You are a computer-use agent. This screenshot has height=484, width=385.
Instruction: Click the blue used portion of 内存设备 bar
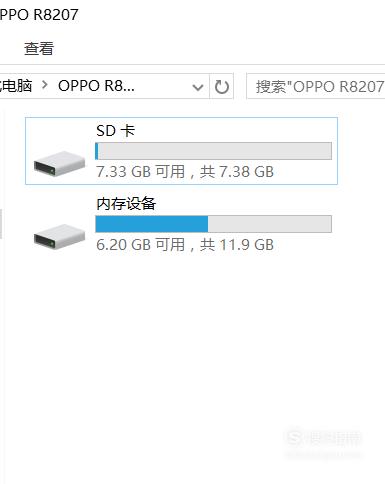[x=152, y=224]
